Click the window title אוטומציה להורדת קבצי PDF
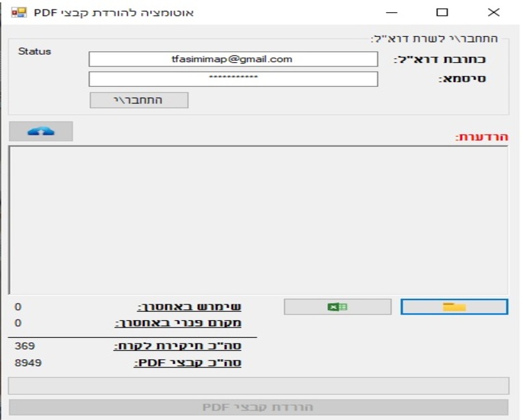The image size is (523, 420). click(114, 13)
